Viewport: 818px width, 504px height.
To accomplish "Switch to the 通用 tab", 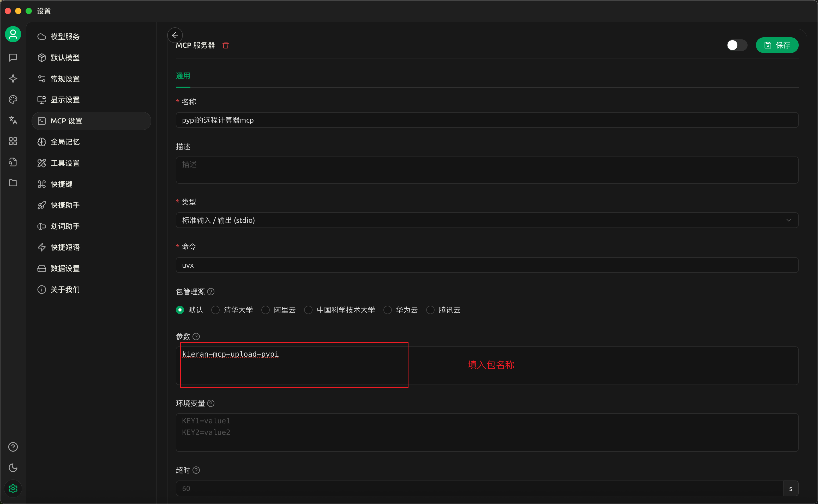I will point(183,76).
